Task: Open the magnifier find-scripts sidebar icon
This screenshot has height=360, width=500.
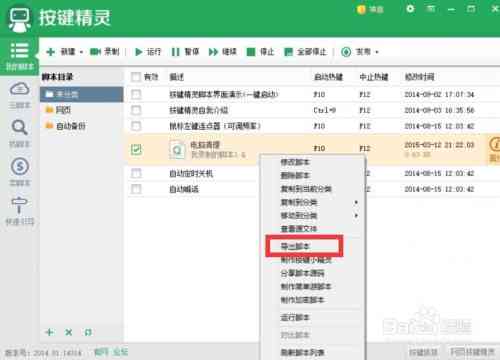Action: click(19, 127)
